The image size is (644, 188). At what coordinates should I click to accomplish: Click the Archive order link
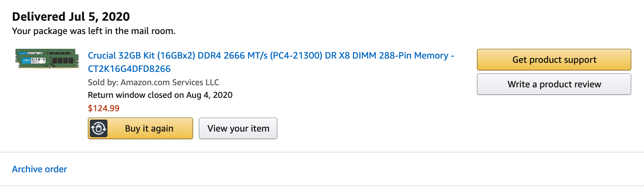click(x=39, y=169)
